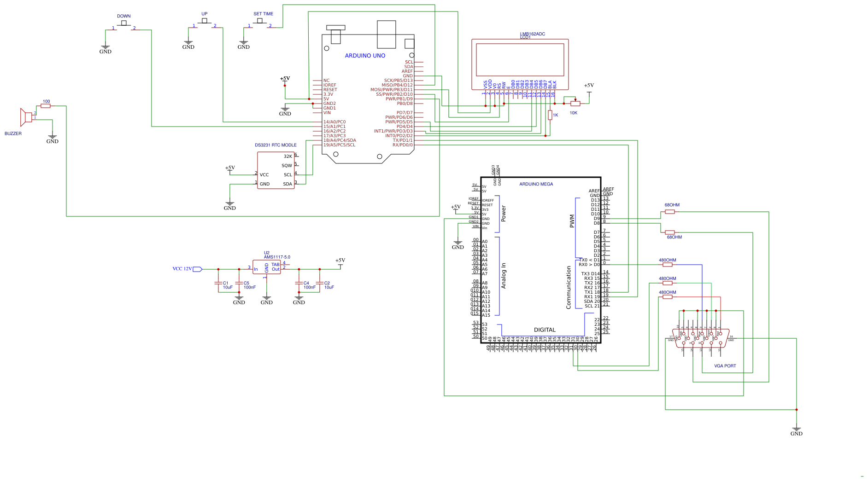
Task: Select the VGA port connector symbol
Action: 702,338
